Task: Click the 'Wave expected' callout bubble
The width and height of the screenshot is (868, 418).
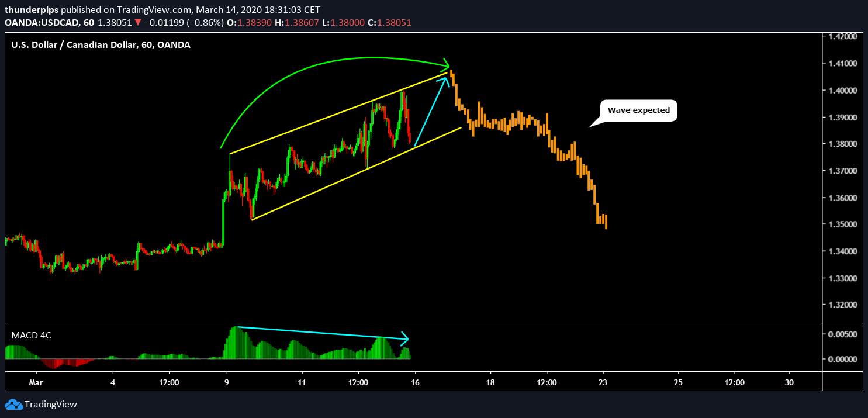Action: pyautogui.click(x=639, y=110)
